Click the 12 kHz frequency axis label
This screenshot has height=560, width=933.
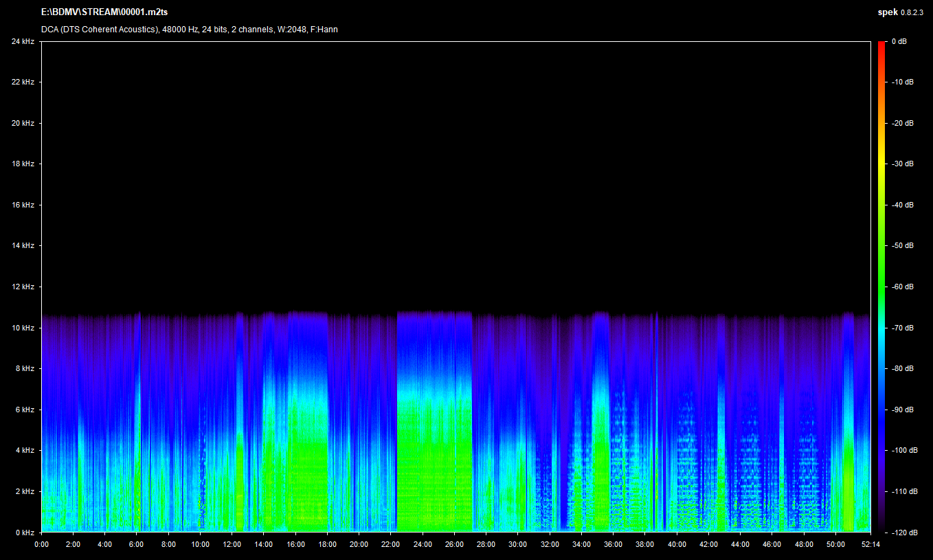[23, 287]
